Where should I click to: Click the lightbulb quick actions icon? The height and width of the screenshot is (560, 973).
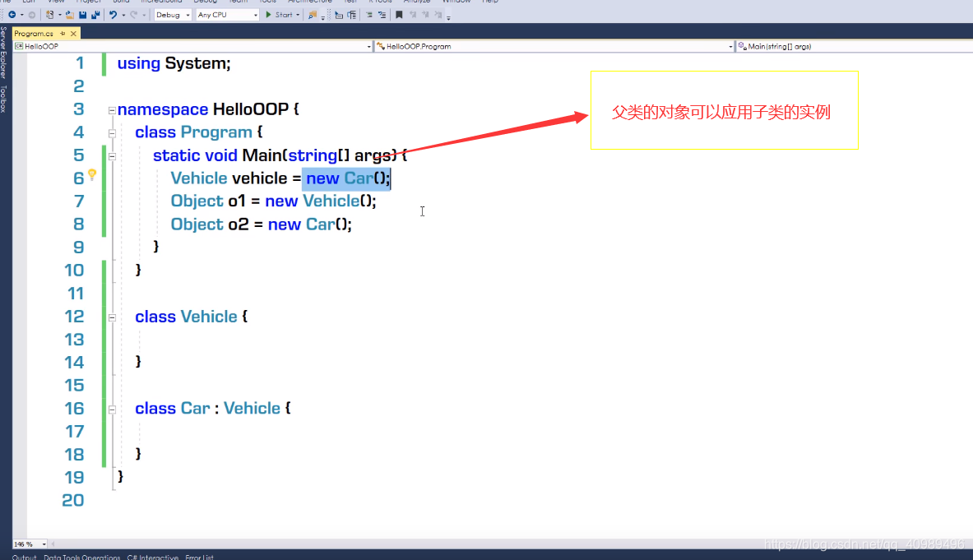(92, 175)
